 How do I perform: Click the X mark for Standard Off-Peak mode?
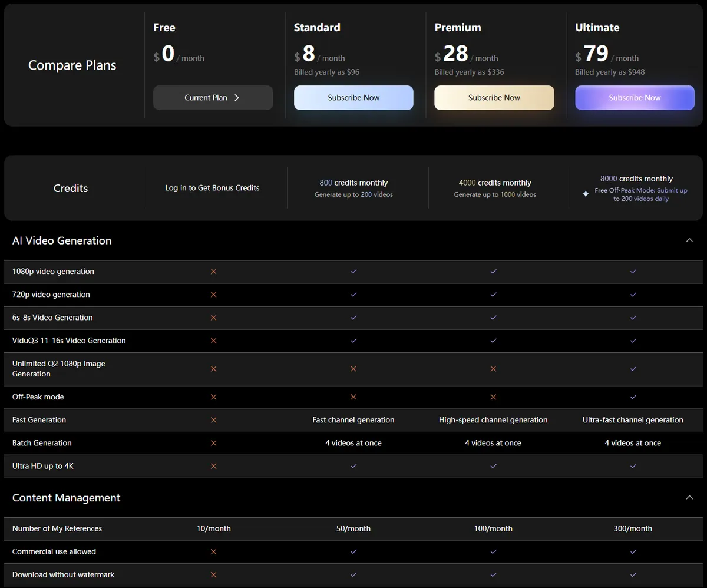[x=353, y=397]
